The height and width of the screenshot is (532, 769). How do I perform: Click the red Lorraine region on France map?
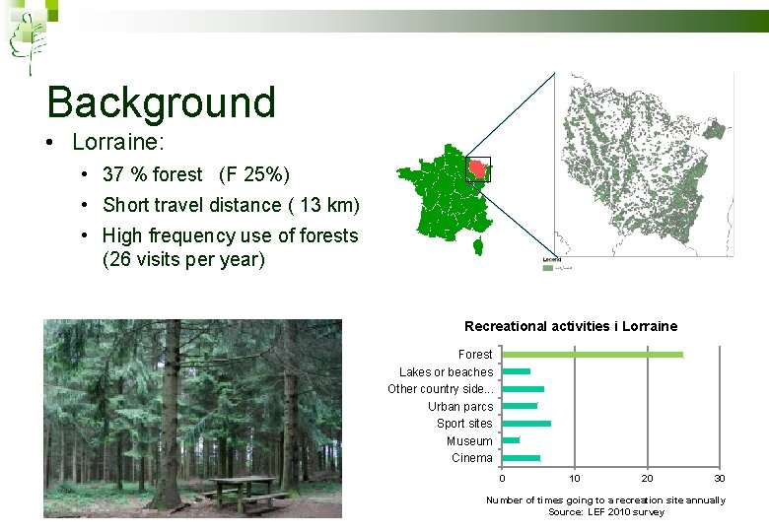[x=477, y=169]
